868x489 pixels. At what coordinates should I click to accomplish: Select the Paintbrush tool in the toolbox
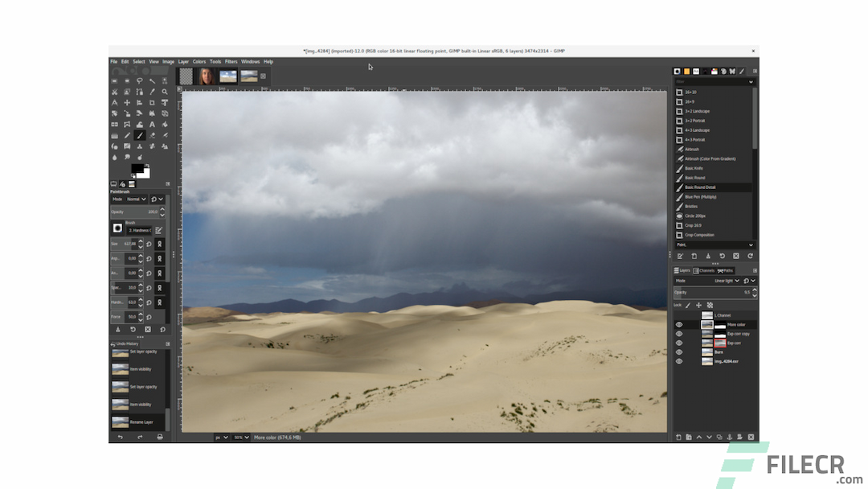pyautogui.click(x=141, y=135)
